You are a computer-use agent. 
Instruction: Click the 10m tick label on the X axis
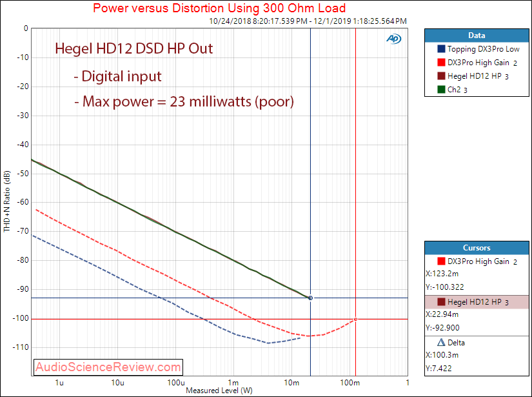tap(291, 383)
